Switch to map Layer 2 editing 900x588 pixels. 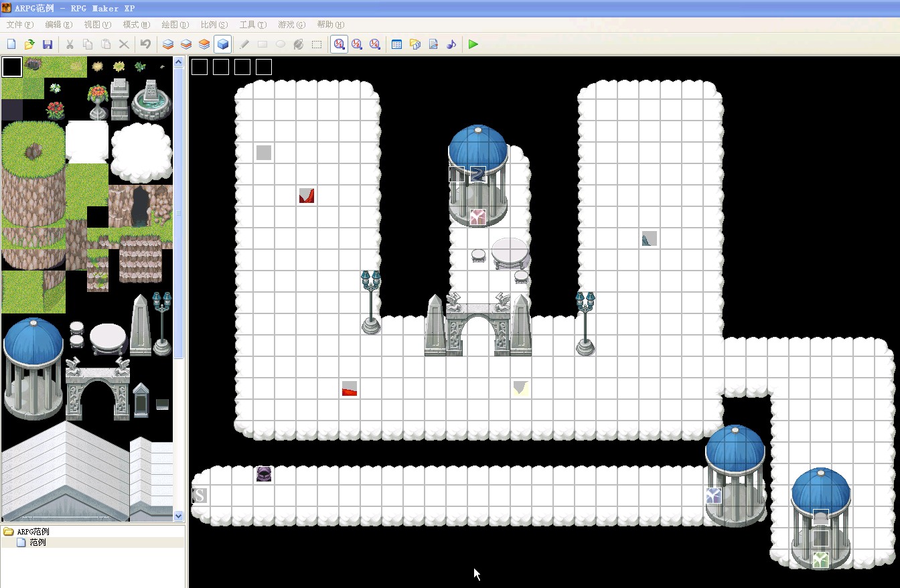[186, 44]
